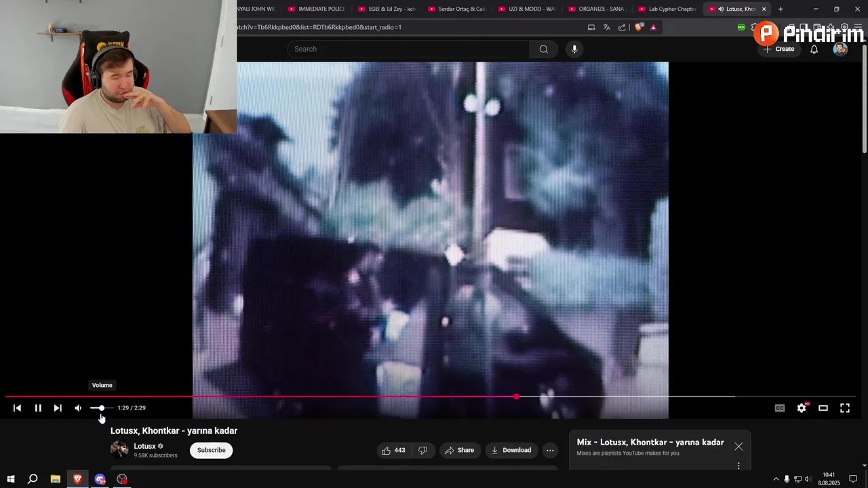This screenshot has width=868, height=488.
Task: Open Discord from the taskbar
Action: click(x=100, y=479)
